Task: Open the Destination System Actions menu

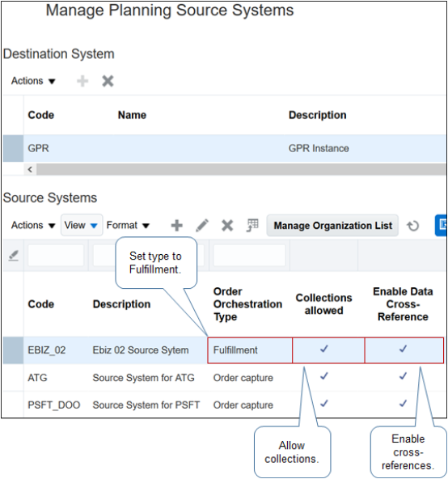Action: pos(33,81)
